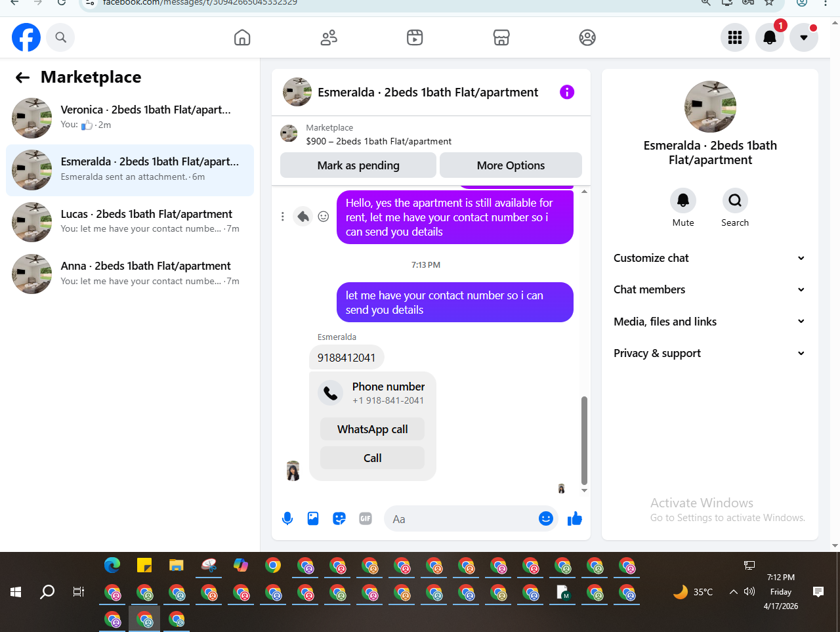Screen dimensions: 840x632
Task: Attach a photo using the image icon
Action: click(313, 518)
